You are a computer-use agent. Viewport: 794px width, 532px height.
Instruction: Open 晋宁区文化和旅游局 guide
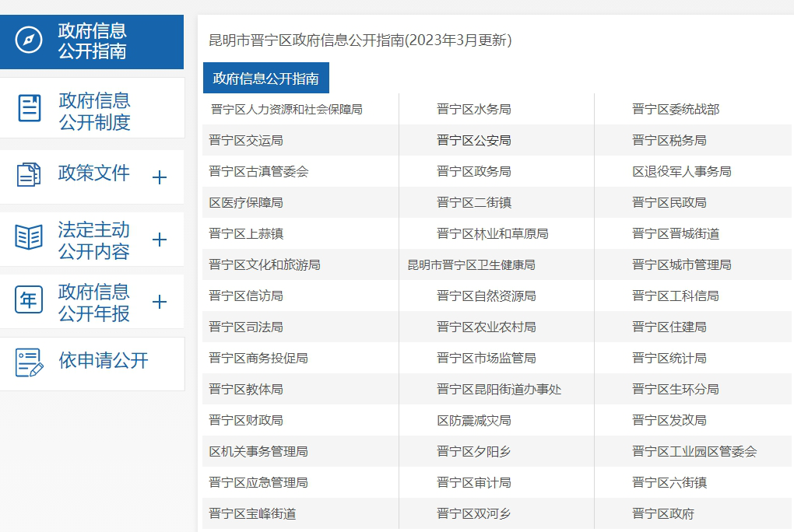point(265,264)
